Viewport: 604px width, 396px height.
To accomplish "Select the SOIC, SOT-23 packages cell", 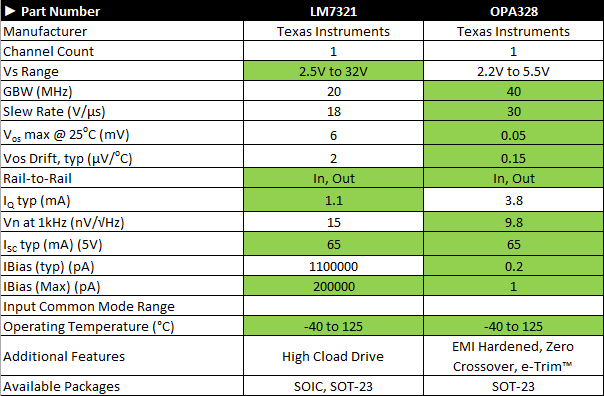I will pyautogui.click(x=334, y=386).
